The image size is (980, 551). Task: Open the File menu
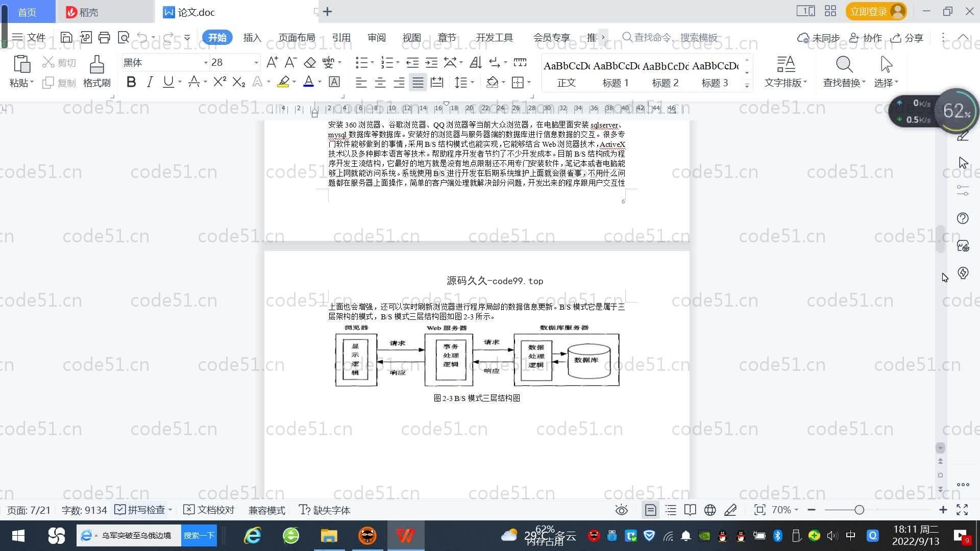tap(29, 37)
